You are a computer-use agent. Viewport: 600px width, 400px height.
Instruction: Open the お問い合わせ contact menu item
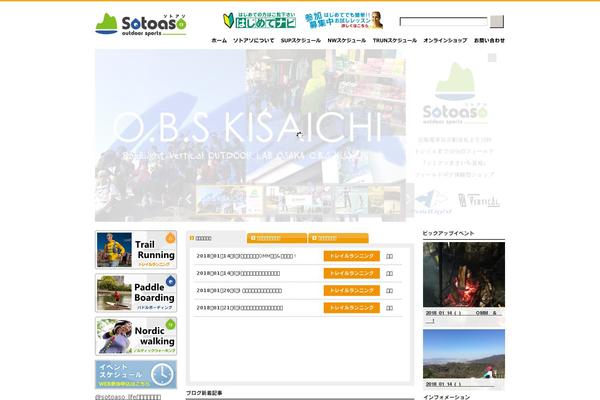click(x=489, y=40)
